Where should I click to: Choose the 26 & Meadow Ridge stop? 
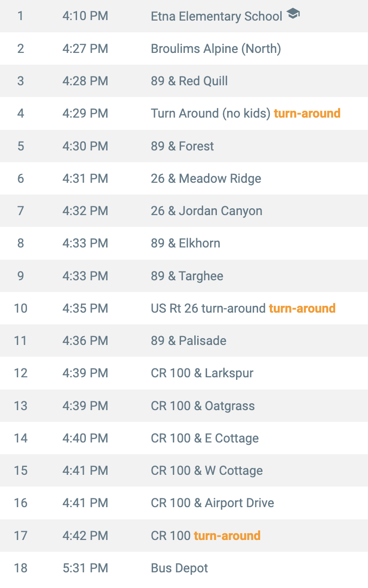(x=206, y=178)
